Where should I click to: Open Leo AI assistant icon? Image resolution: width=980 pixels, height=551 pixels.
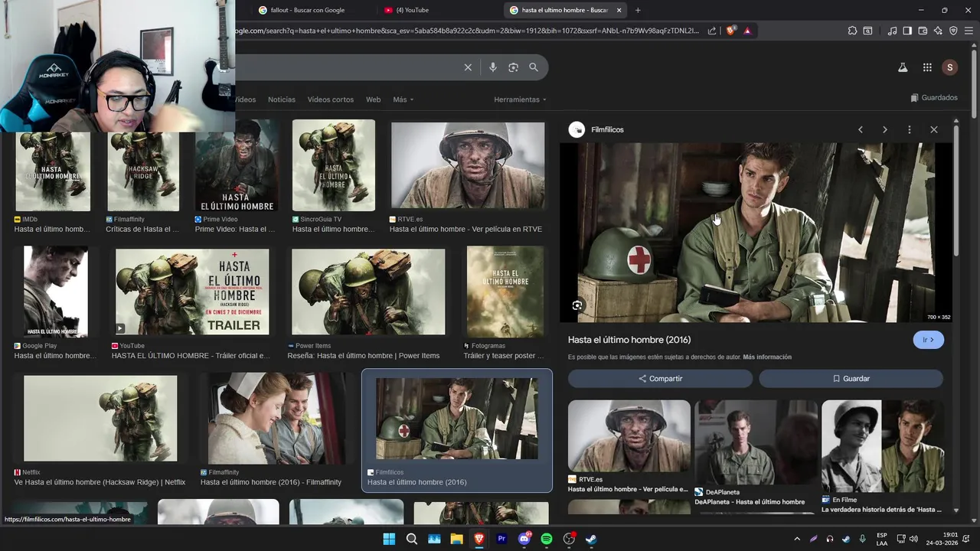[x=938, y=31]
